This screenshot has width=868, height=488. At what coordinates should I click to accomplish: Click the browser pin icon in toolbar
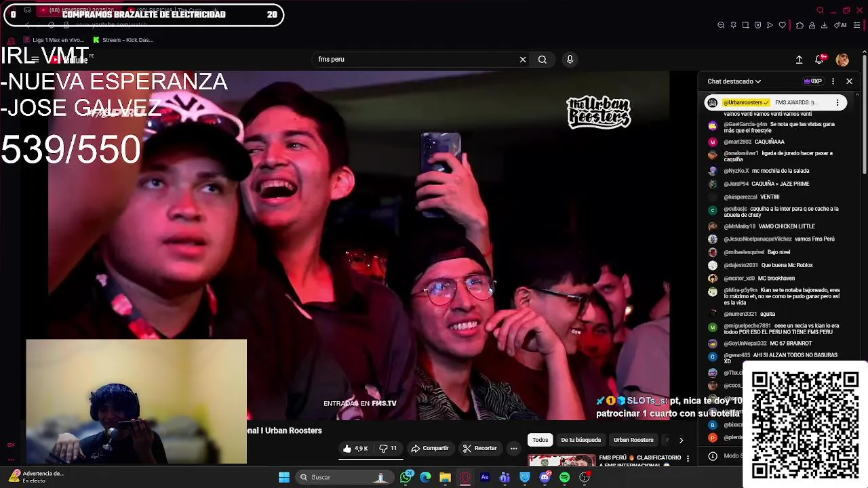click(733, 25)
